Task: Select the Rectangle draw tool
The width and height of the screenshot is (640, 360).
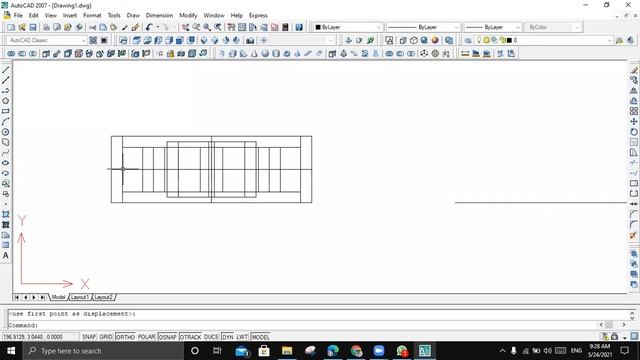Action: click(6, 111)
